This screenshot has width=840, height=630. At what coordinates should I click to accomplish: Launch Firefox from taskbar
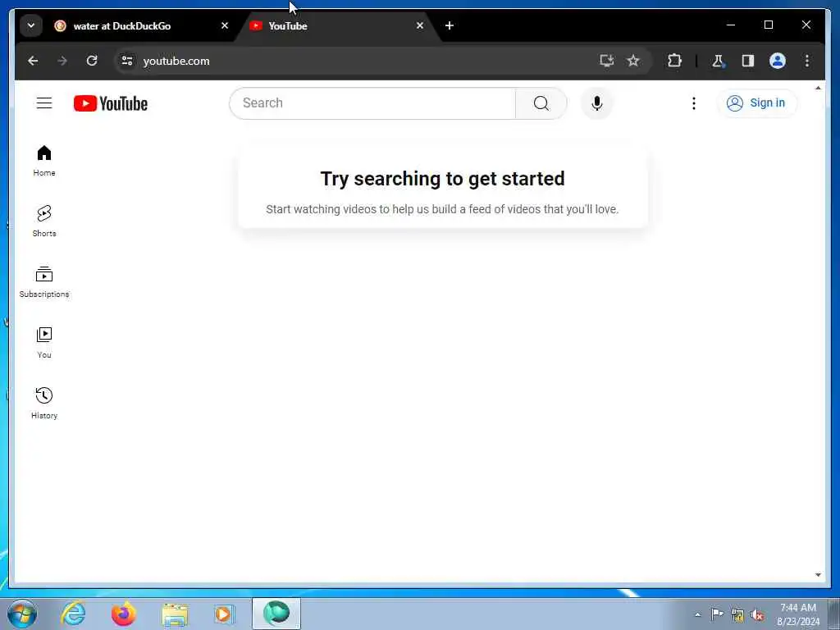(123, 614)
